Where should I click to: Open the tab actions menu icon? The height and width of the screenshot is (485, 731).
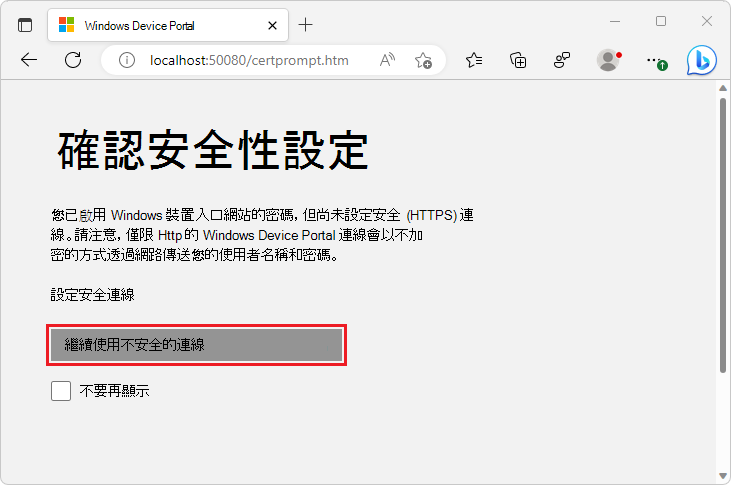click(x=25, y=25)
